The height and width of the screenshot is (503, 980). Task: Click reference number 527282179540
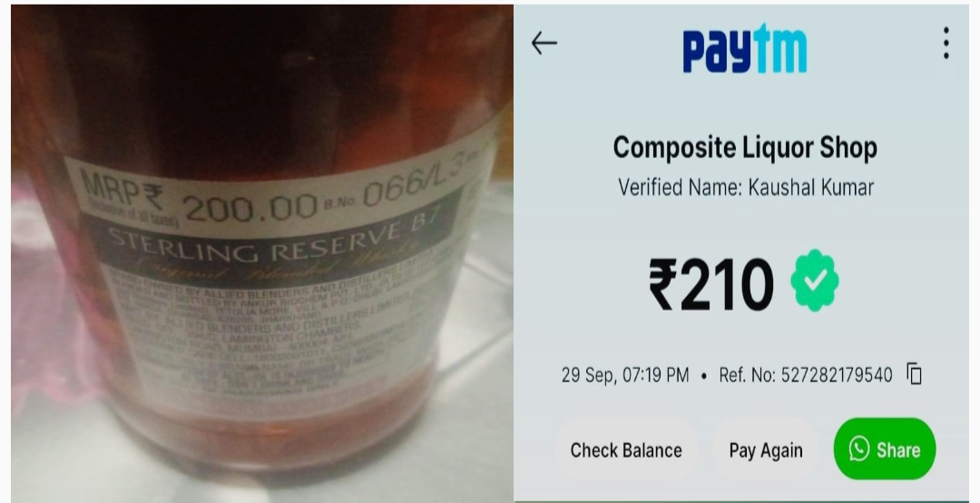[806, 375]
